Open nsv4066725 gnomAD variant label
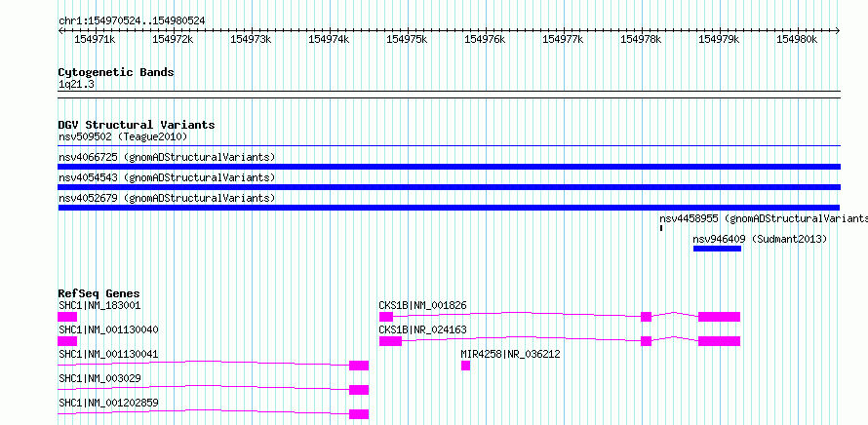The width and height of the screenshot is (868, 425). click(167, 157)
